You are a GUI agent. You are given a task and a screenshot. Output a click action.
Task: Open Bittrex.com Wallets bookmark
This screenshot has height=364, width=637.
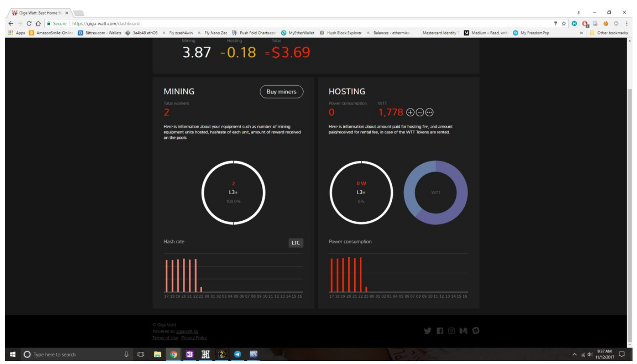(100, 33)
